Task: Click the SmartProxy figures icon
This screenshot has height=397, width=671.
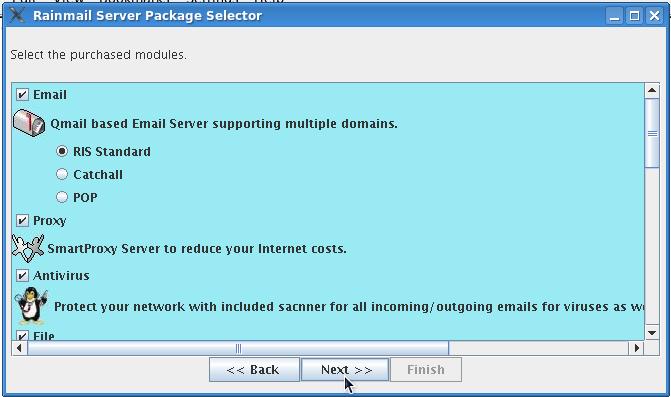Action: [x=28, y=248]
